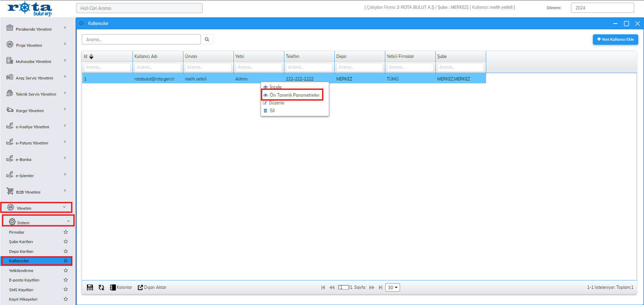The width and height of the screenshot is (644, 305).
Task: Sort the table by Id column arrows
Action: pos(91,57)
